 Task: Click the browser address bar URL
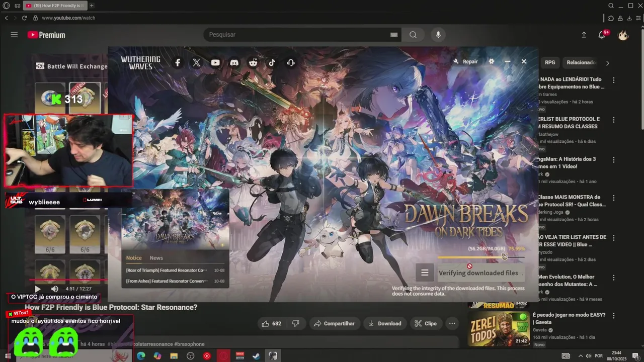point(68,18)
